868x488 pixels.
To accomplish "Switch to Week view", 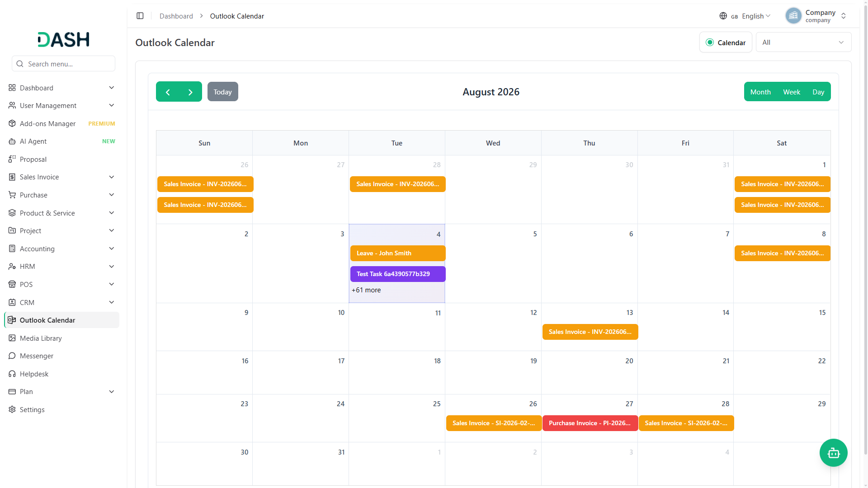I will pyautogui.click(x=792, y=92).
